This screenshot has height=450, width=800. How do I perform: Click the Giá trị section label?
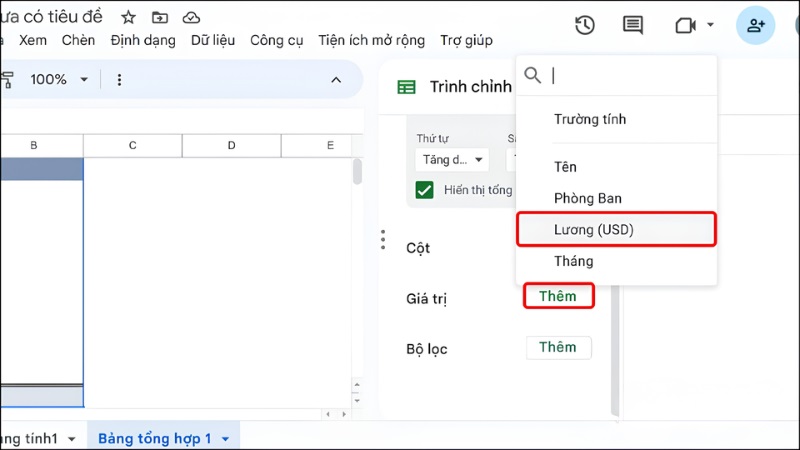click(427, 299)
